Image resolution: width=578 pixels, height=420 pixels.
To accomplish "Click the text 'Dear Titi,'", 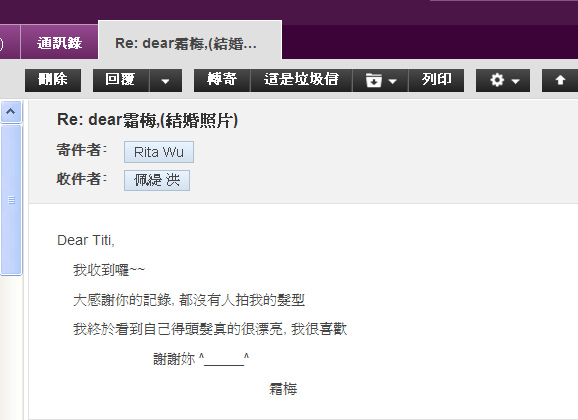I will 86,240.
